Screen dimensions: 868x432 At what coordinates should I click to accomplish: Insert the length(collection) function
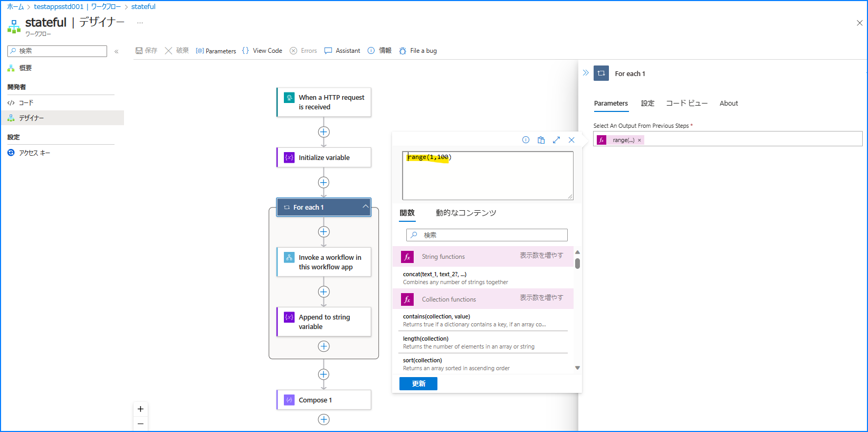(x=483, y=342)
